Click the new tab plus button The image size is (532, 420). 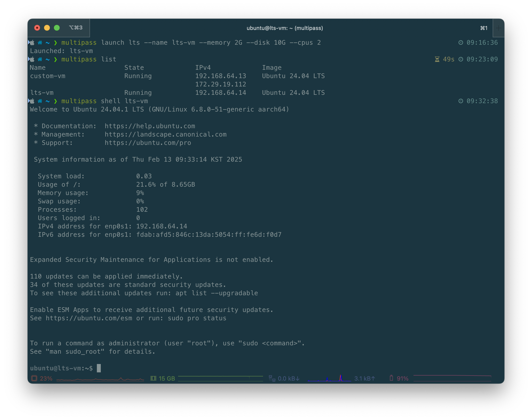pyautogui.click(x=498, y=28)
